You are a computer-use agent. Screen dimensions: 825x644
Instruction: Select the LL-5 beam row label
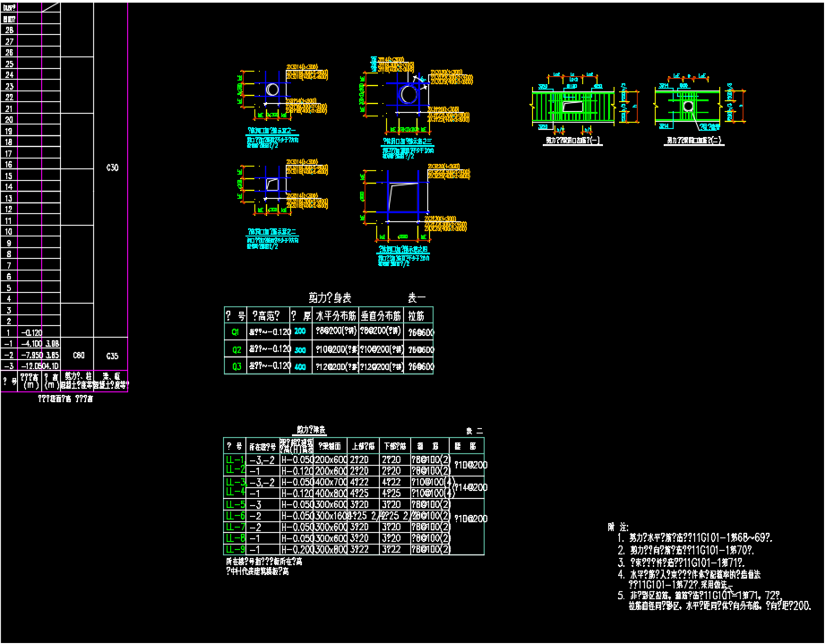(x=234, y=504)
